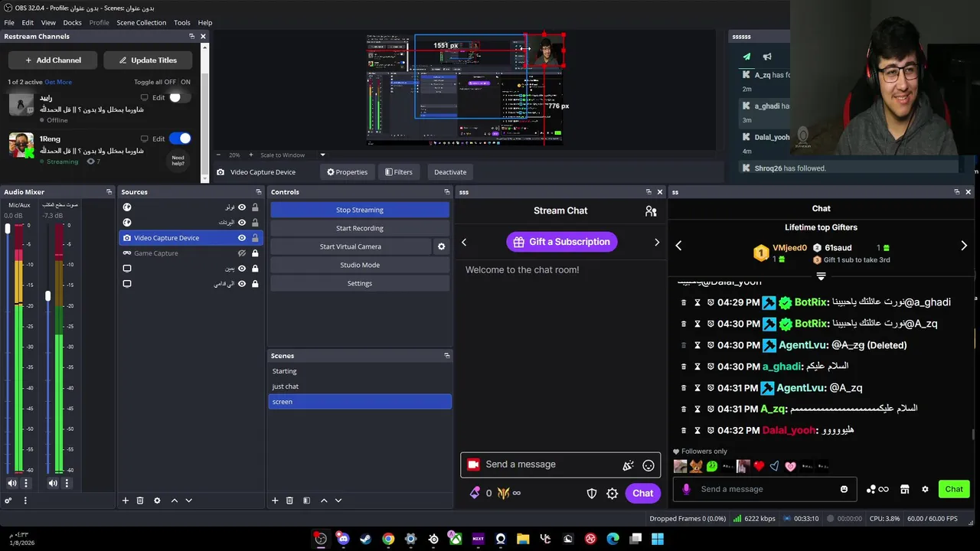Mute the Mic/Aux audio channel
The height and width of the screenshot is (551, 980).
pyautogui.click(x=12, y=483)
